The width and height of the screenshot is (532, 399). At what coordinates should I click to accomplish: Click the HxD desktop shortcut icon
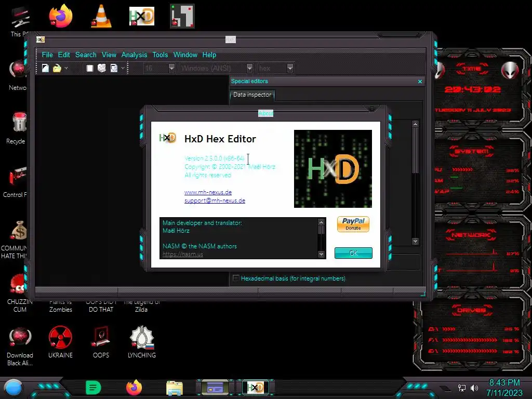pyautogui.click(x=142, y=16)
